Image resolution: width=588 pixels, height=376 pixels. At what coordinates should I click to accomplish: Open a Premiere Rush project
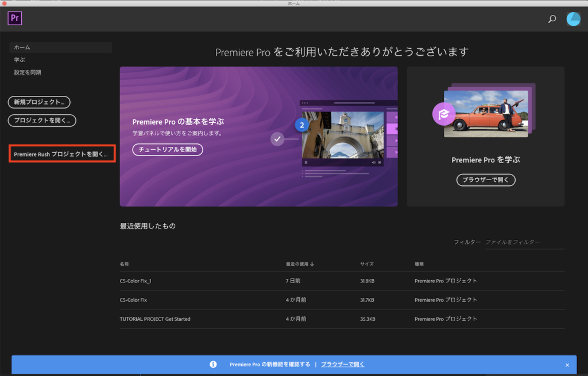pyautogui.click(x=61, y=154)
